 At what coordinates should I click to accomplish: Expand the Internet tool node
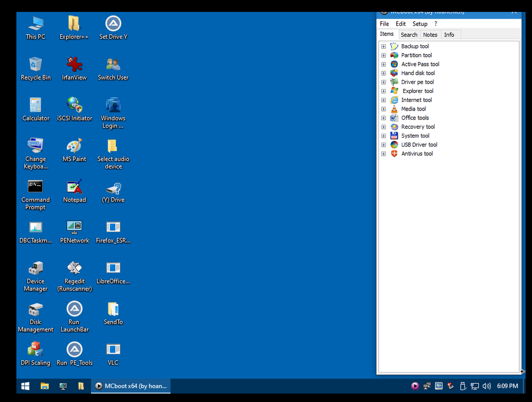point(383,100)
